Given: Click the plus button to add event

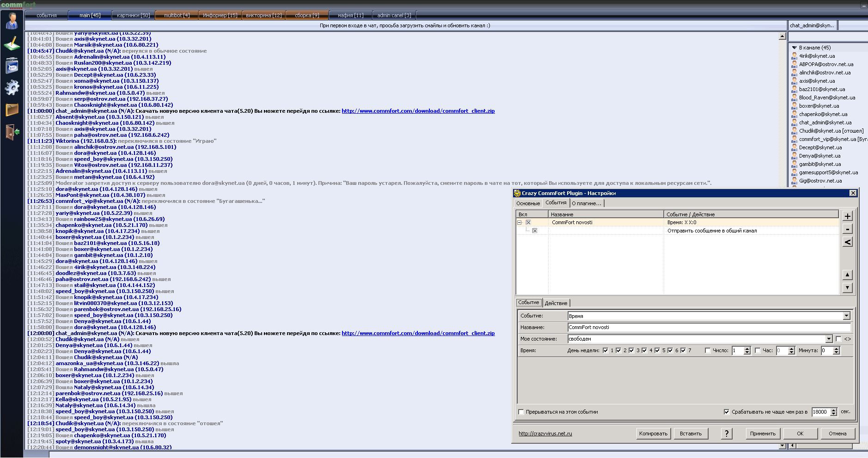Looking at the screenshot, I should point(847,216).
